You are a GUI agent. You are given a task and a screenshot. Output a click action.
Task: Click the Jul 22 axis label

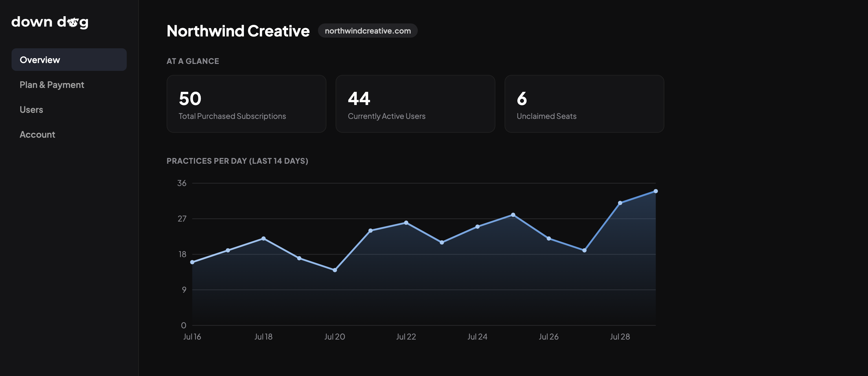pyautogui.click(x=406, y=337)
